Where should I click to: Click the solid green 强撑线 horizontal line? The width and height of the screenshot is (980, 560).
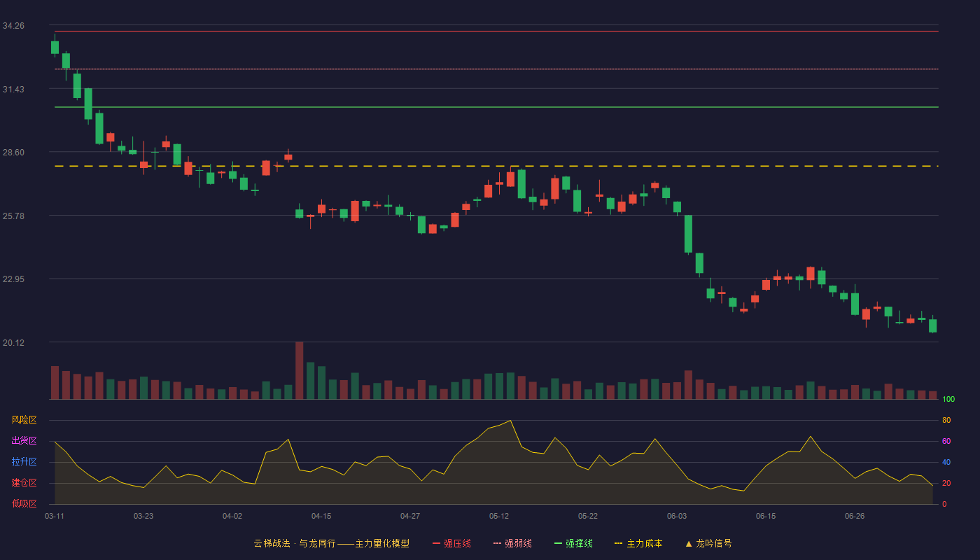pyautogui.click(x=496, y=107)
